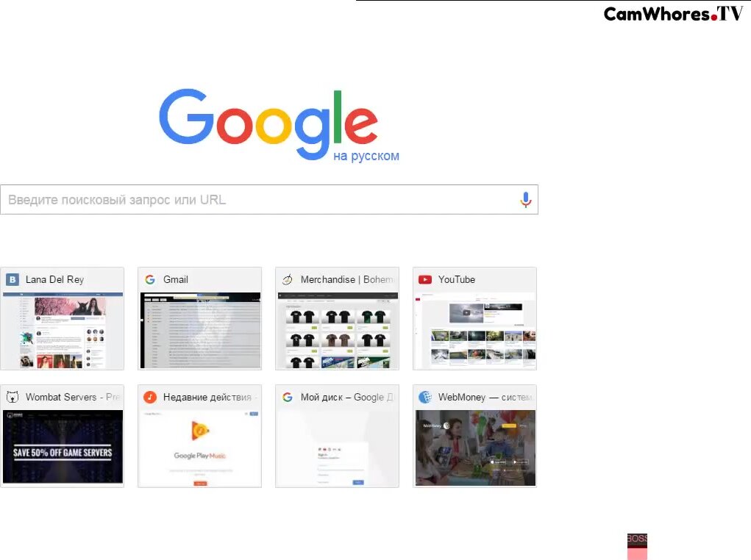Click the 'Недавние действия' tile title
This screenshot has height=560, width=751.
[x=207, y=397]
